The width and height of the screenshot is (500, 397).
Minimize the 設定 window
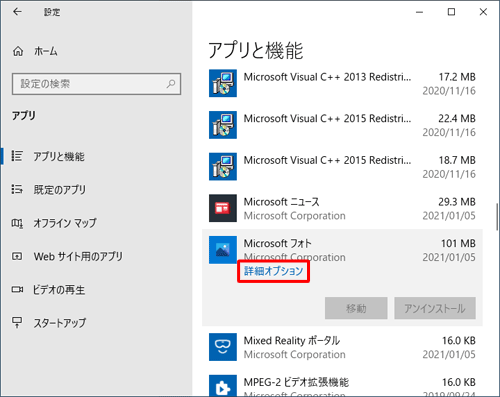point(420,12)
